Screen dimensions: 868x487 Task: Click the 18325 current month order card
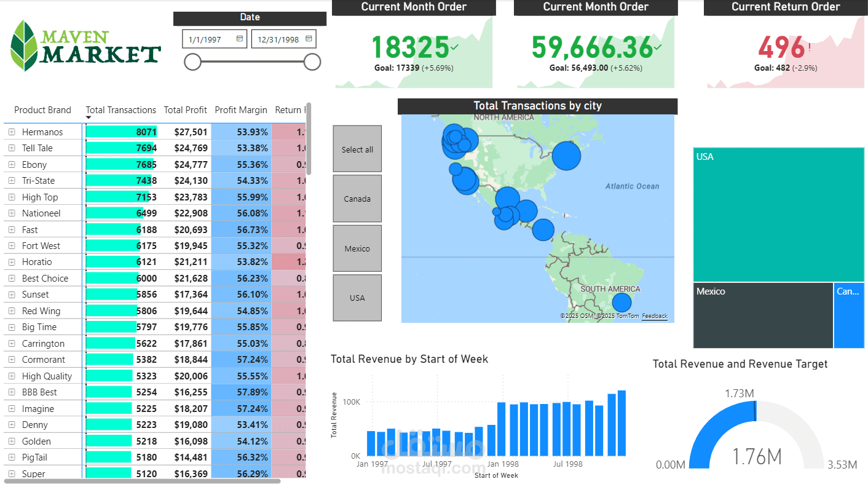click(x=410, y=47)
